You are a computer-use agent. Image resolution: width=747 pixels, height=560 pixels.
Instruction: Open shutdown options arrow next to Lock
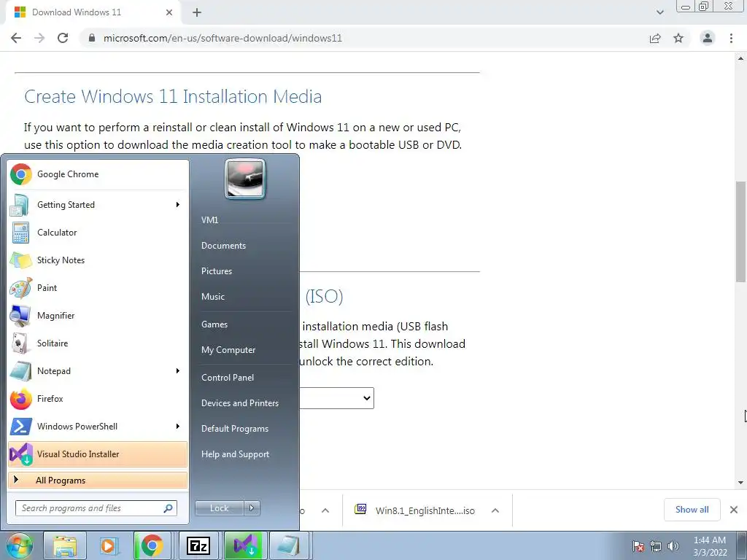tap(252, 508)
